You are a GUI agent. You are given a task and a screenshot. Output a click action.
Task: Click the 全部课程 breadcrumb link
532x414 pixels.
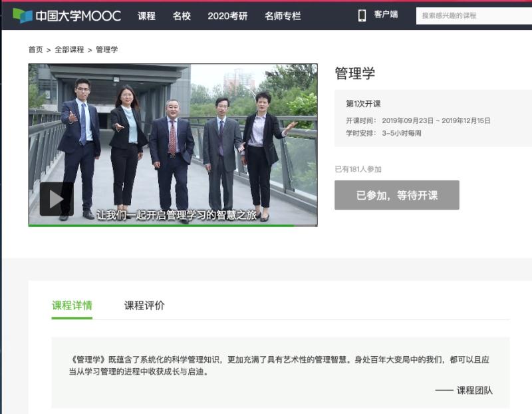[x=69, y=50]
